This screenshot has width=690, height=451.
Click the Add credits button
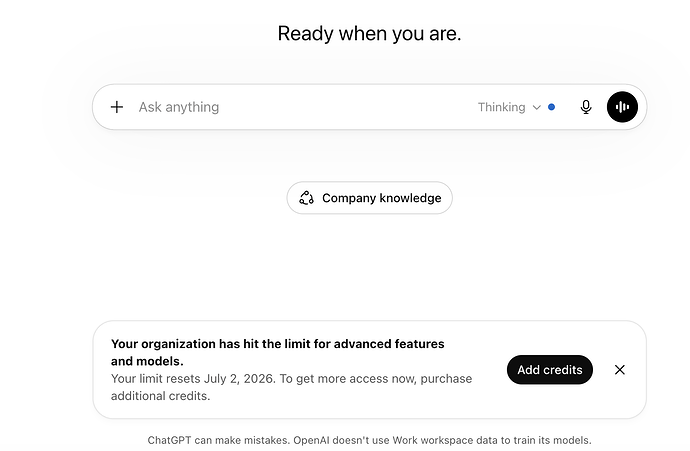click(x=550, y=370)
